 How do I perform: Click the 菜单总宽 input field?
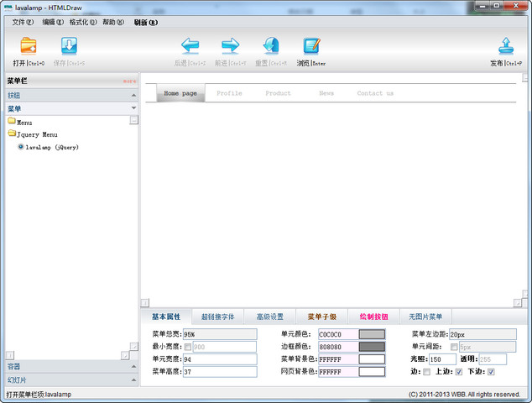click(220, 334)
